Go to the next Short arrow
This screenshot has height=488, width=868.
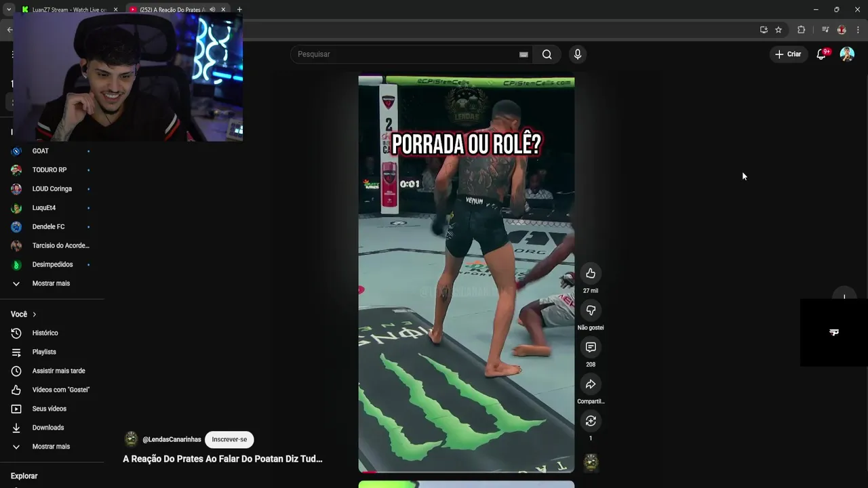click(x=844, y=297)
